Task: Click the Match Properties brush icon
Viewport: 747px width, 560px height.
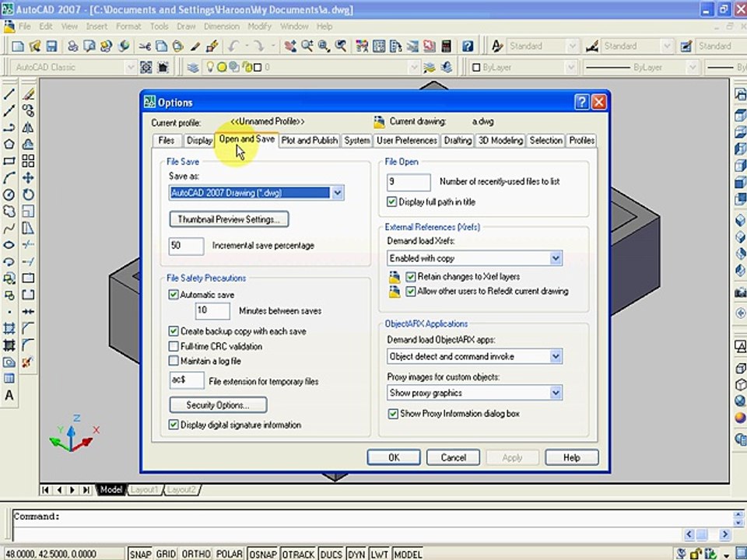Action: tap(195, 46)
